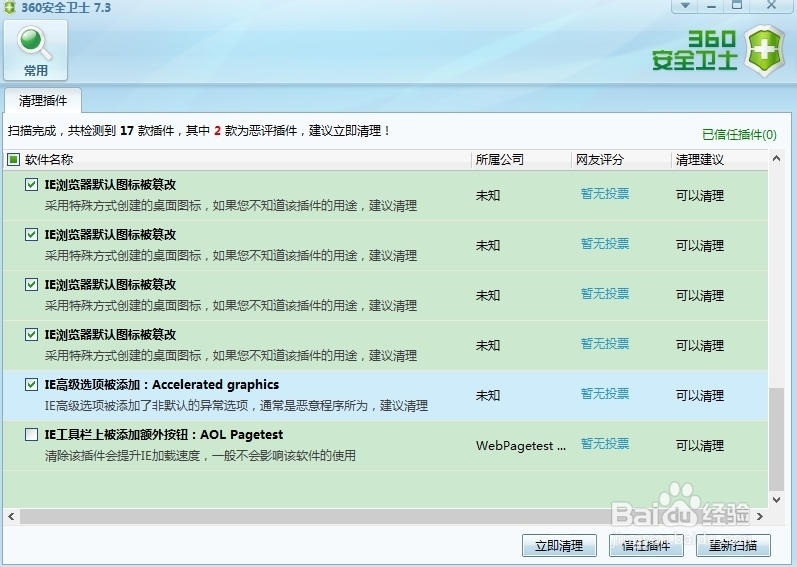Open 暂无投票 link in third row

click(605, 294)
